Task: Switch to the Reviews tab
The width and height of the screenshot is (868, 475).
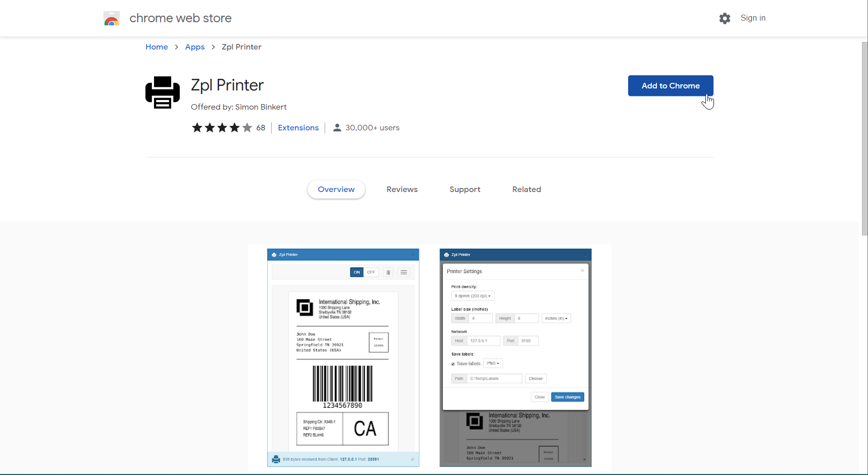Action: [x=402, y=189]
